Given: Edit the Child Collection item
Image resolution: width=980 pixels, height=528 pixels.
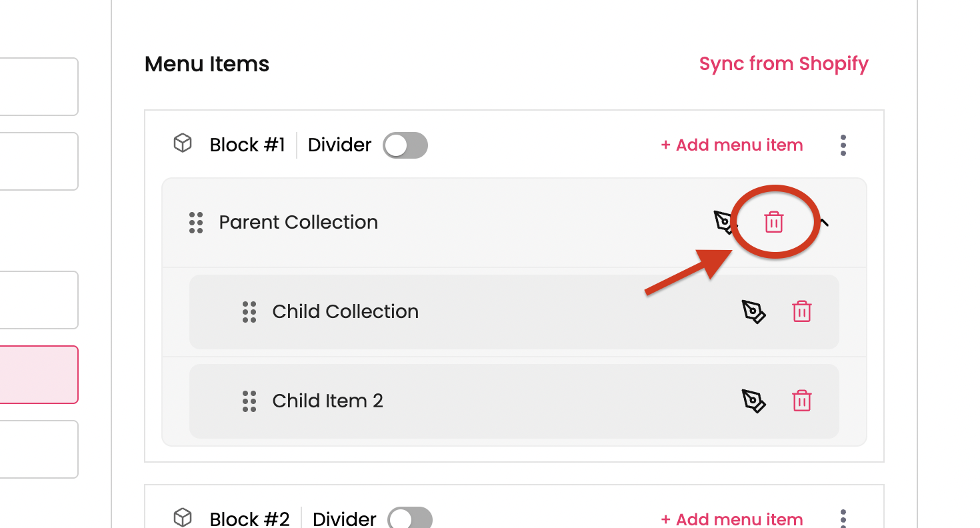Looking at the screenshot, I should pos(753,311).
